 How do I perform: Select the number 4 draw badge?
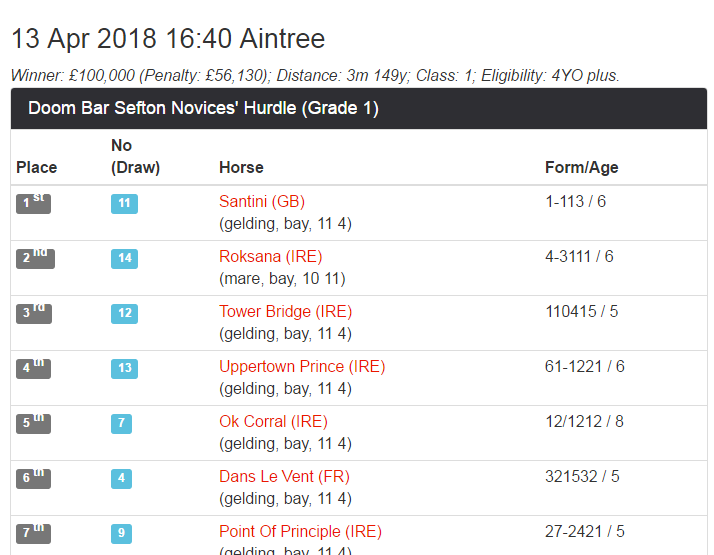121,479
